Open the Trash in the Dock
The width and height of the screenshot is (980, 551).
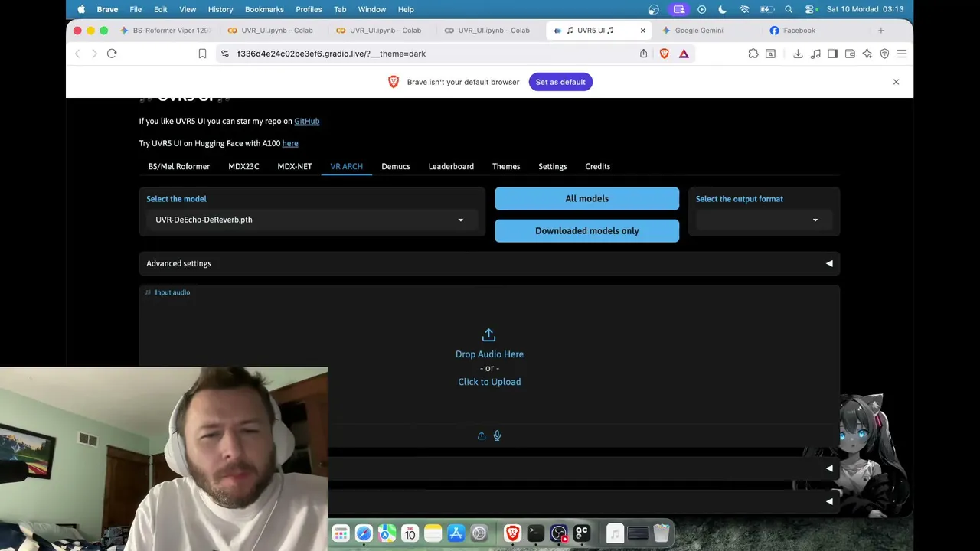[661, 533]
